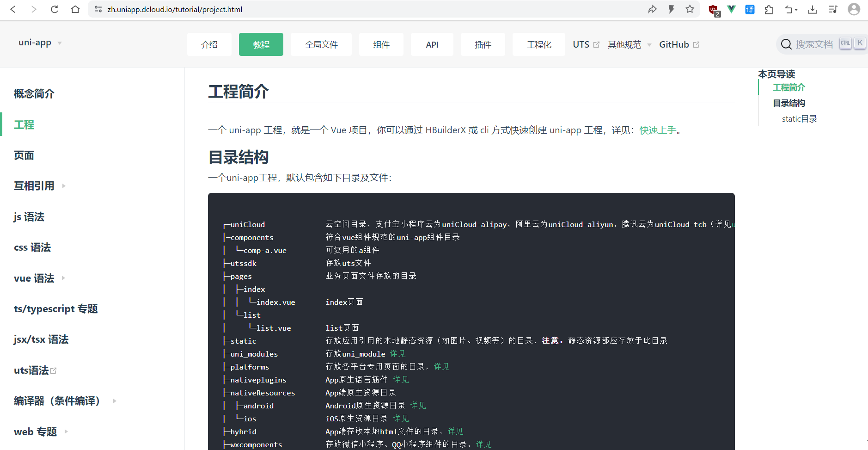Reload the page with refresh icon

click(x=55, y=9)
